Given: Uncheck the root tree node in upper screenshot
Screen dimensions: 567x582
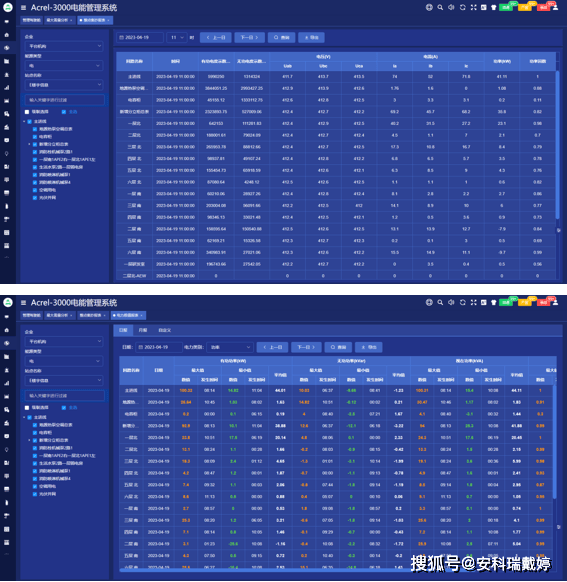Looking at the screenshot, I should pos(30,121).
